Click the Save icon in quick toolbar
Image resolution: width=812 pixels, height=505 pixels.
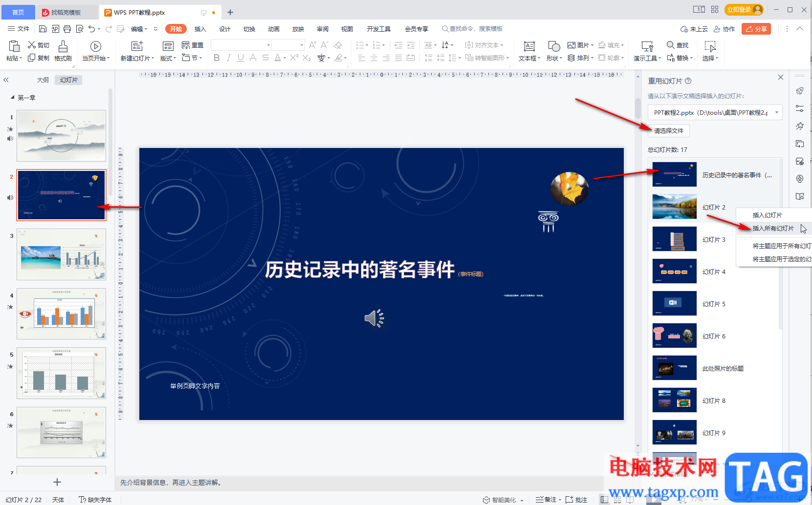point(43,29)
